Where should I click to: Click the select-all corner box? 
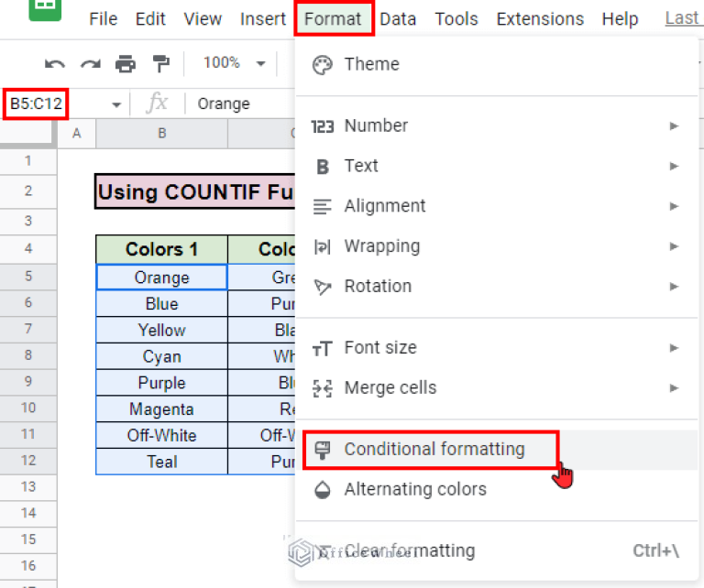pyautogui.click(x=28, y=133)
